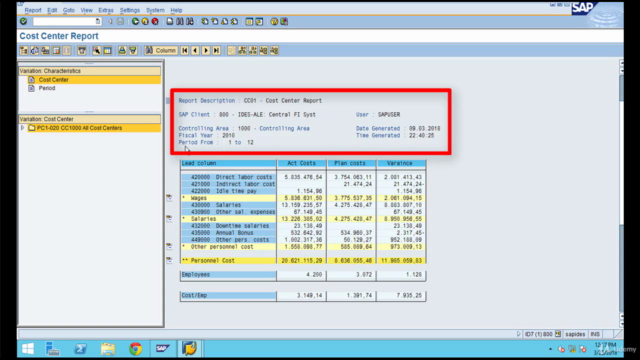Click the Save diskette icon in standard toolbar

tap(120, 21)
